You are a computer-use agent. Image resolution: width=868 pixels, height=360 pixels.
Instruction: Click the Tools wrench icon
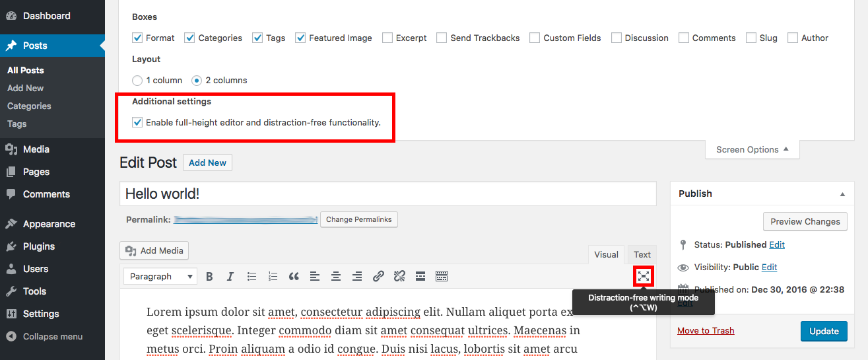coord(11,291)
